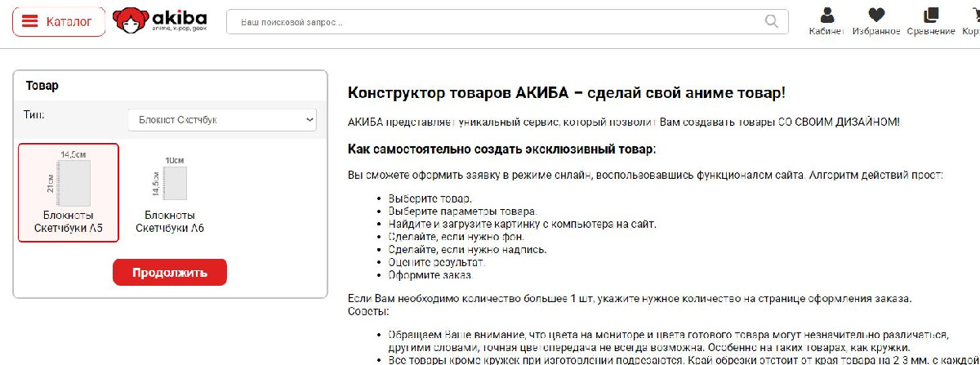Click the Товар panel header
980x365 pixels.
click(170, 85)
